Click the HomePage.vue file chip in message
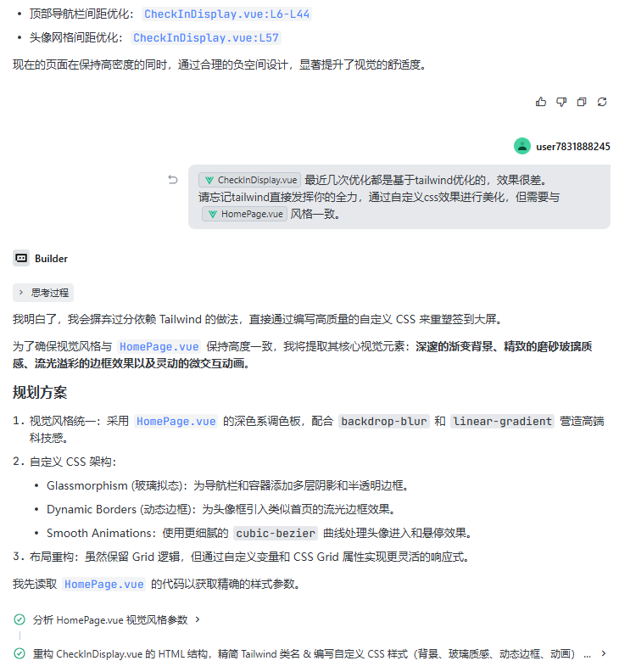 [x=244, y=214]
